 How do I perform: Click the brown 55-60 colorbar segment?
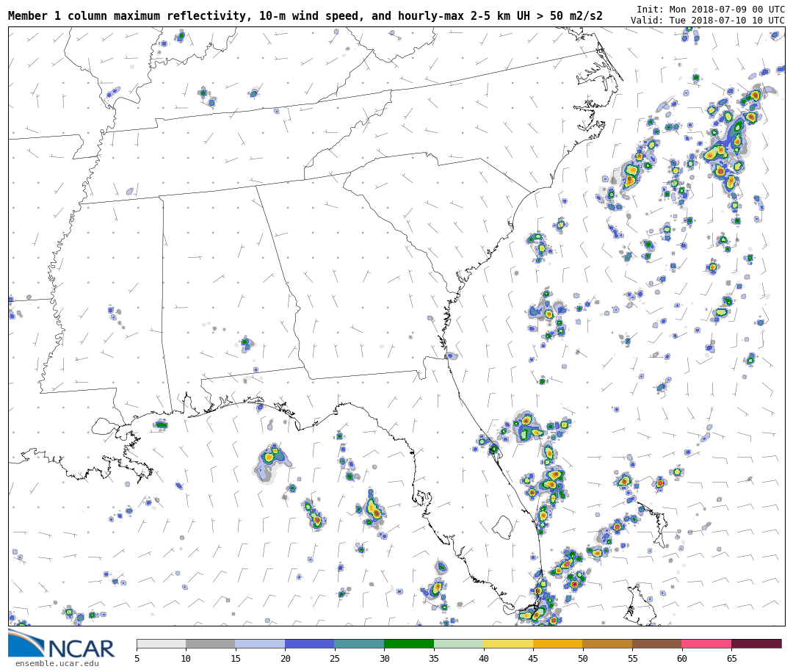tap(657, 643)
